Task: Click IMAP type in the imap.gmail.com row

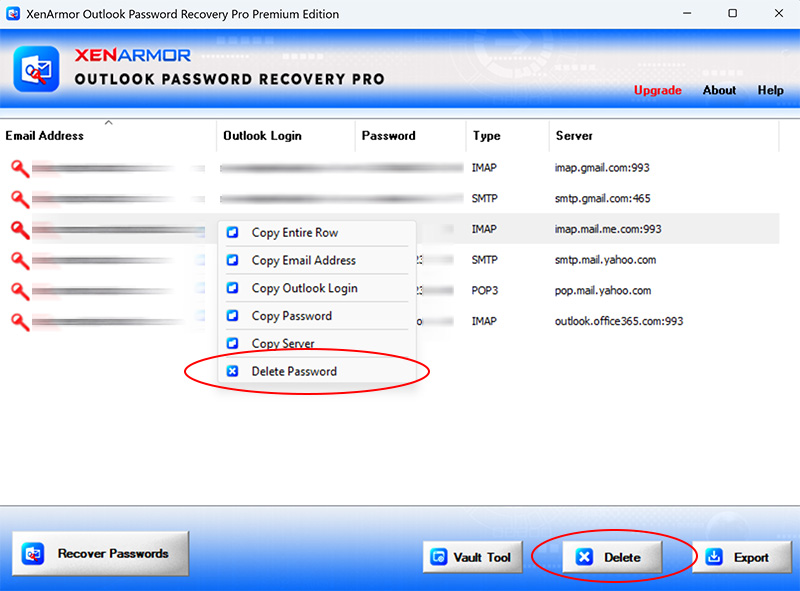Action: click(484, 168)
